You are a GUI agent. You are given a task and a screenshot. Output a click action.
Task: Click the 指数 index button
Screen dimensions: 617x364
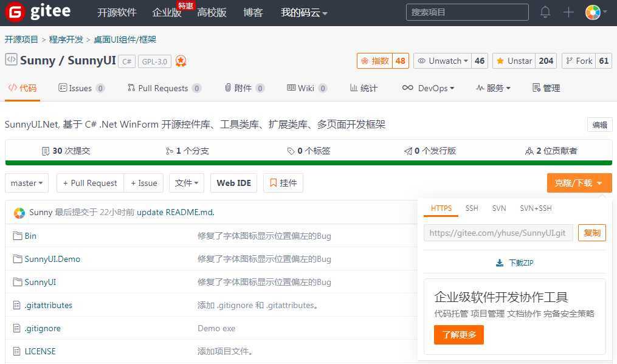[x=374, y=61]
